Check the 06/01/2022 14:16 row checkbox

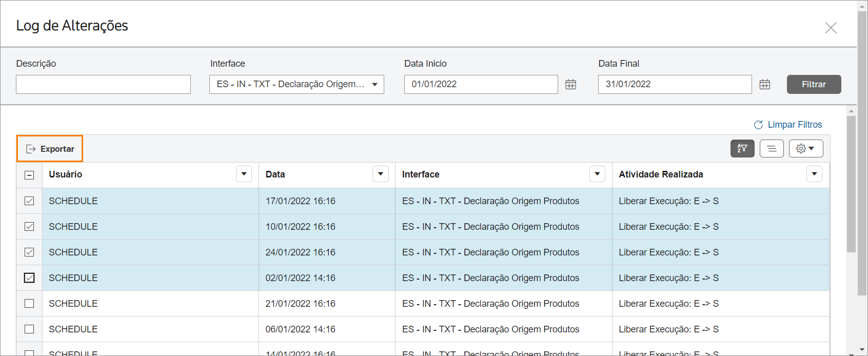click(29, 329)
